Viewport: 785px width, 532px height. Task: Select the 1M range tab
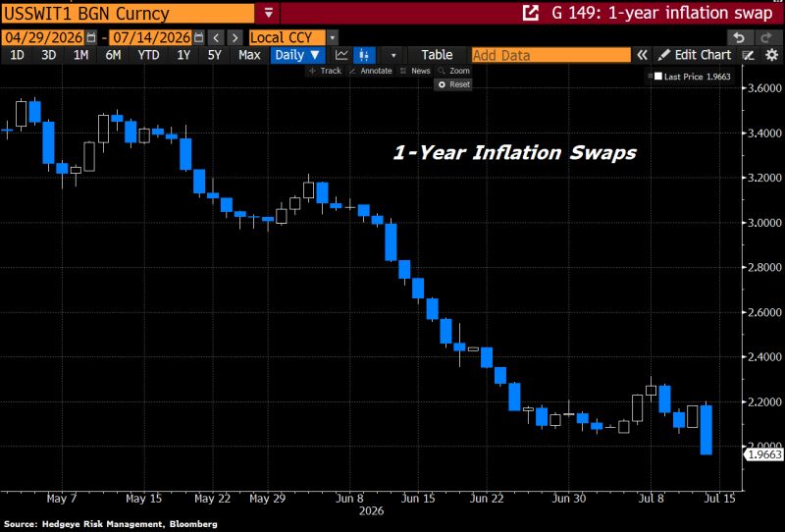pyautogui.click(x=80, y=55)
